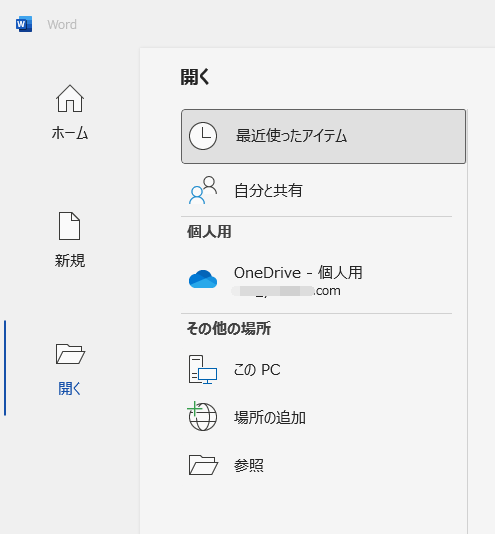
Task: Choose the 新規 menu label
Action: click(70, 261)
